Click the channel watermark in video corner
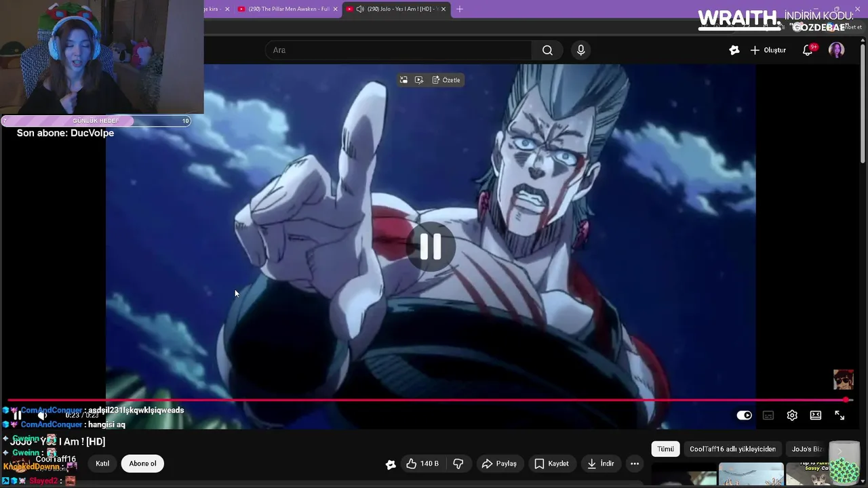This screenshot has height=488, width=868. (843, 380)
